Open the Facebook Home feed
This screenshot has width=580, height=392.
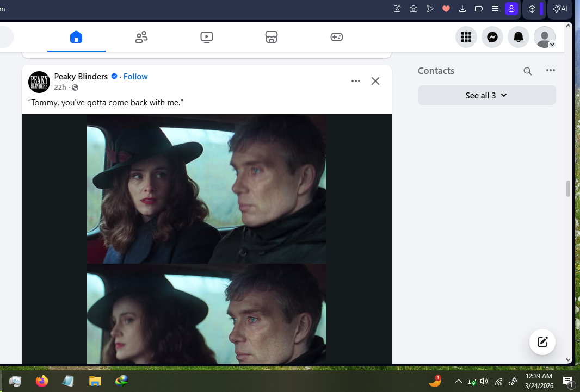(76, 37)
